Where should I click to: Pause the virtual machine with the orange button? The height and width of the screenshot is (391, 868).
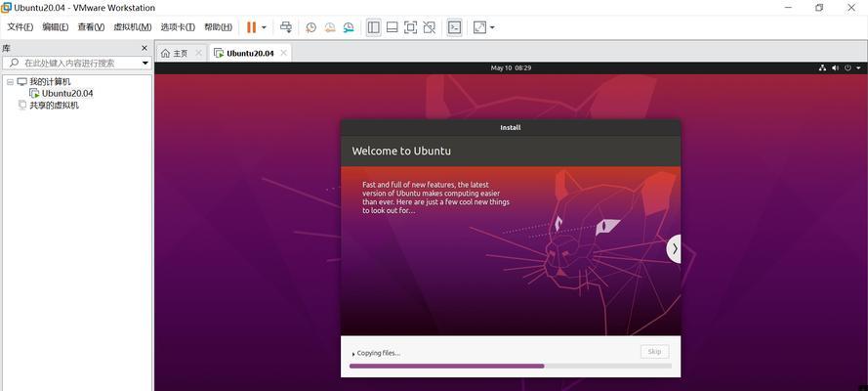coord(251,27)
